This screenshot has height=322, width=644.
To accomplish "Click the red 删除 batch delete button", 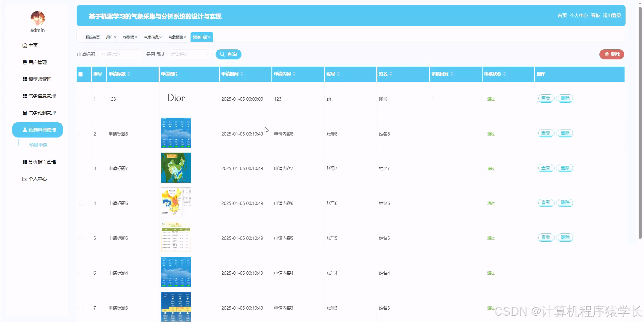I will [612, 54].
